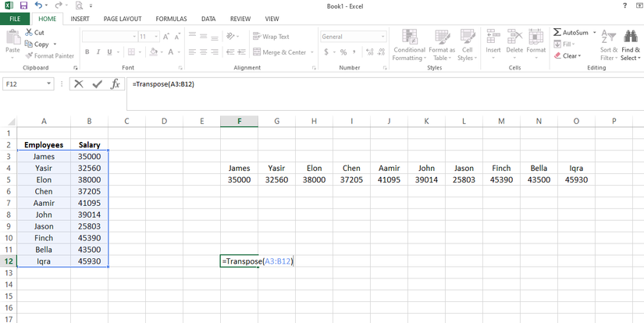Viewport: 644px width, 323px height.
Task: Click the AutoSum button
Action: pos(571,33)
